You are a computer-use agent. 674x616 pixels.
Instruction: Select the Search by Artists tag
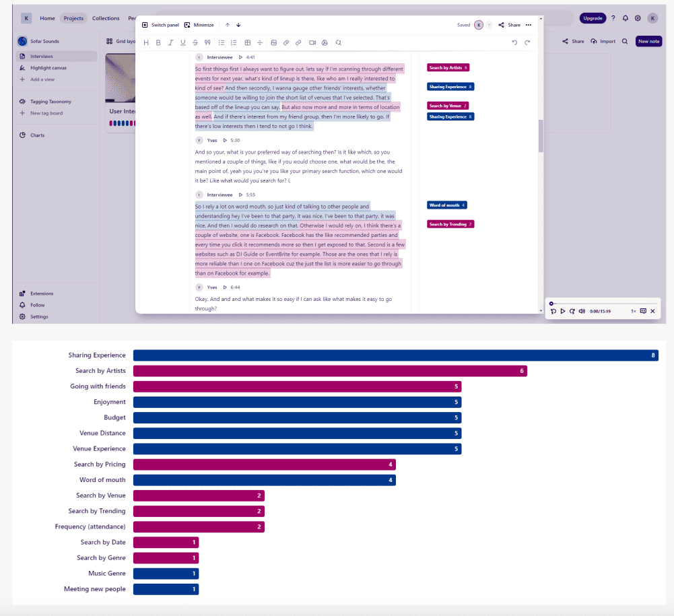pyautogui.click(x=448, y=67)
